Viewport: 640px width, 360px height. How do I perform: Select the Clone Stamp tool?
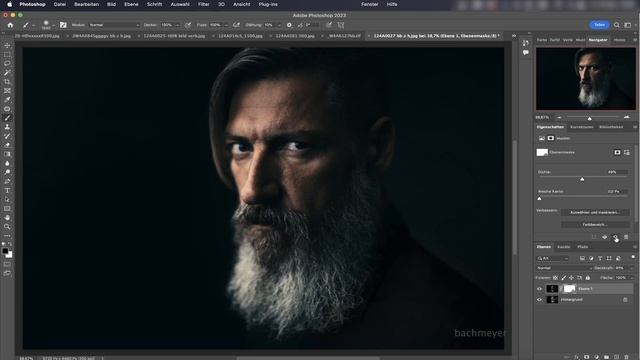tap(7, 127)
